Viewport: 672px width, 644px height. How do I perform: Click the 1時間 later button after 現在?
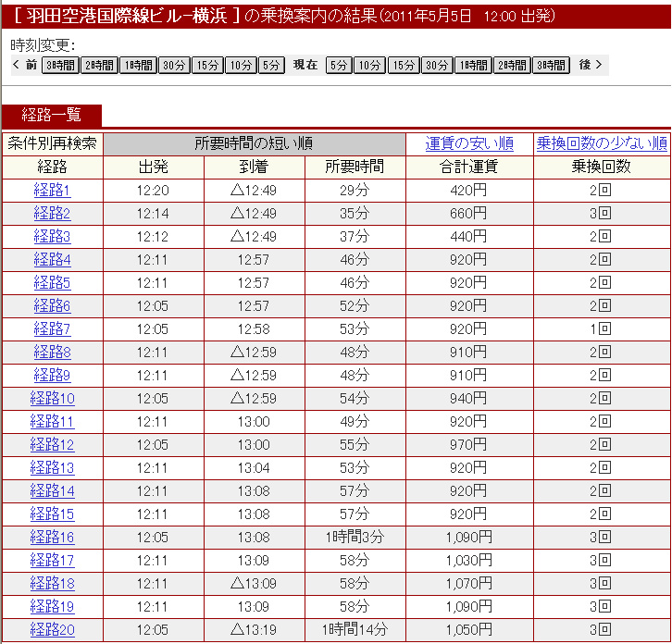473,65
